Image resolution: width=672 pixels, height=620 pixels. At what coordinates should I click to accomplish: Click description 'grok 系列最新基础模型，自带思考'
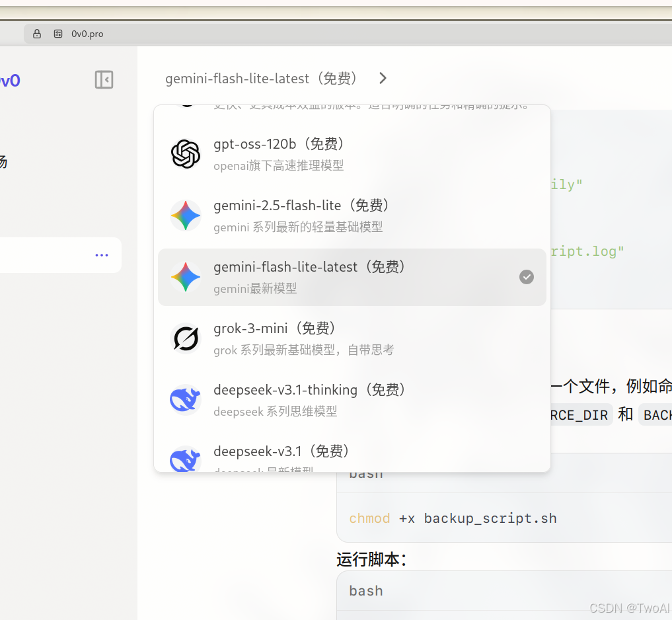303,350
